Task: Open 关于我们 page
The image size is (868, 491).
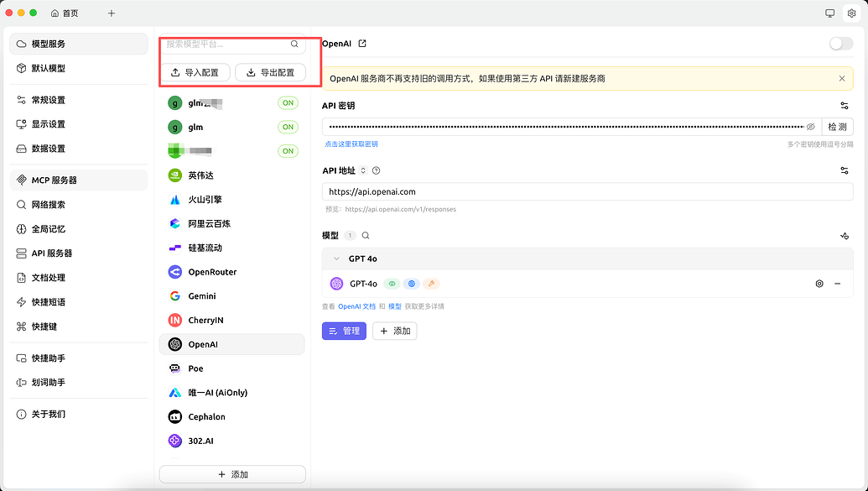Action: (x=79, y=414)
